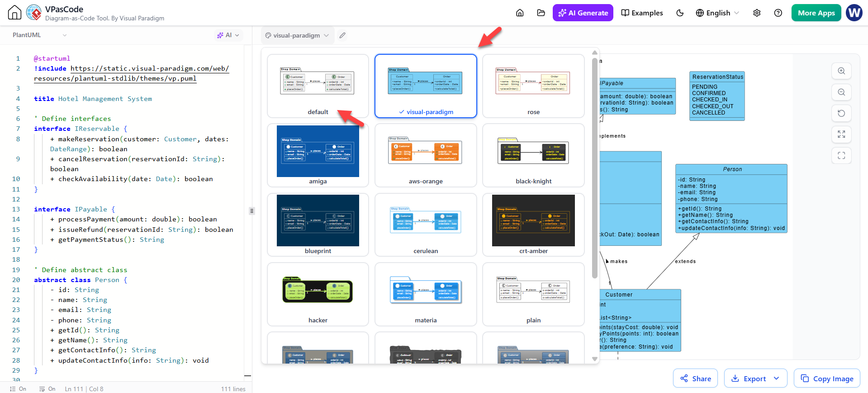Screen dimensions: 868x393
Task: Toggle the line numbers option in the status bar
Action: click(18, 389)
